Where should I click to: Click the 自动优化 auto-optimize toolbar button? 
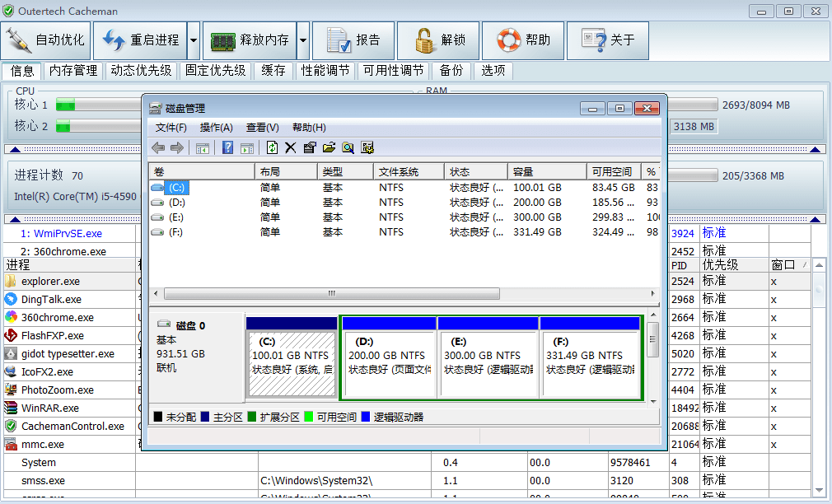point(47,40)
